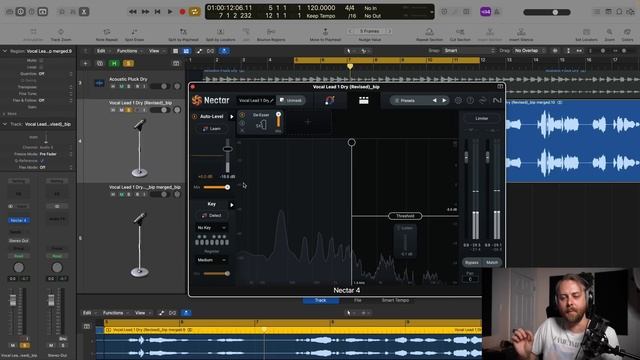Open the Register Medium dropdown
Image resolution: width=640 pixels, height=360 pixels.
pos(211,260)
